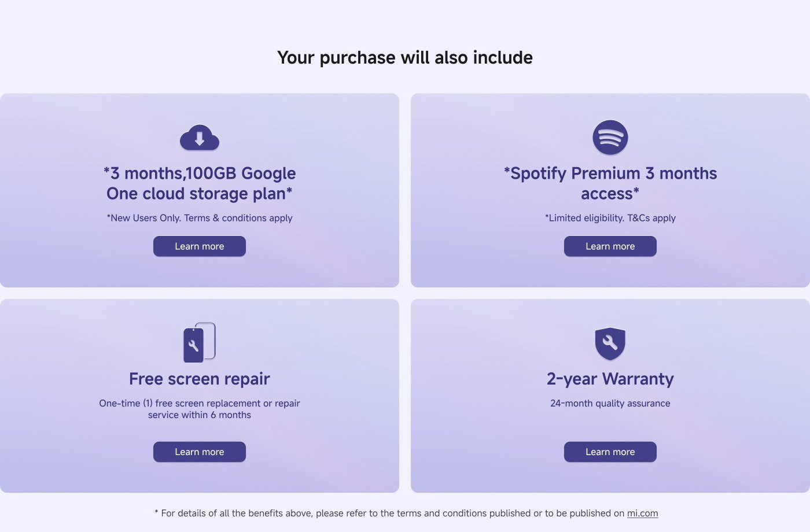810x532 pixels.
Task: Click the warranty shield wrench icon
Action: pos(610,343)
